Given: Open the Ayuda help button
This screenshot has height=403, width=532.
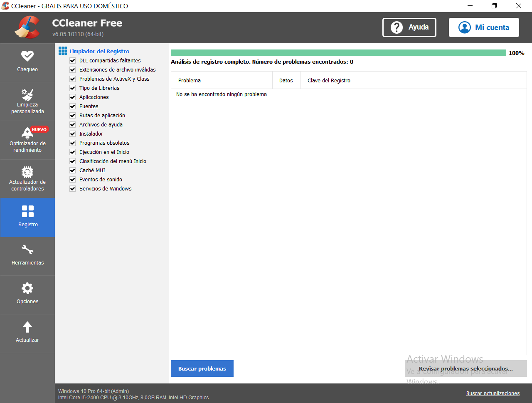Looking at the screenshot, I should 409,27.
